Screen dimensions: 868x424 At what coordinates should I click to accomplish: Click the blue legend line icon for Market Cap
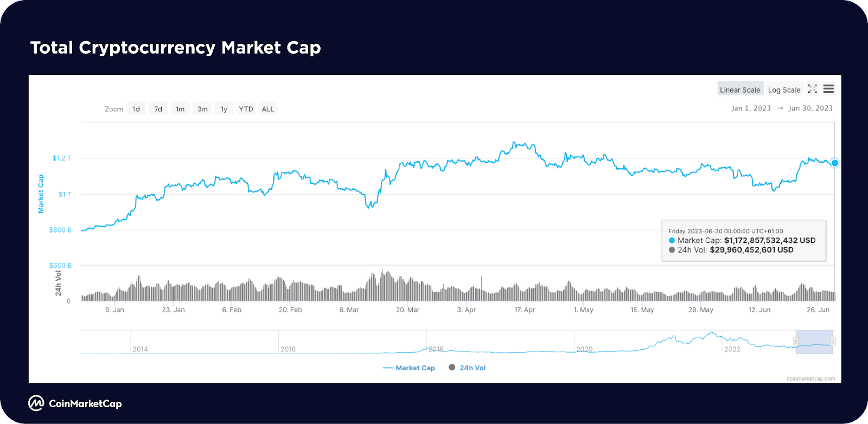[388, 368]
